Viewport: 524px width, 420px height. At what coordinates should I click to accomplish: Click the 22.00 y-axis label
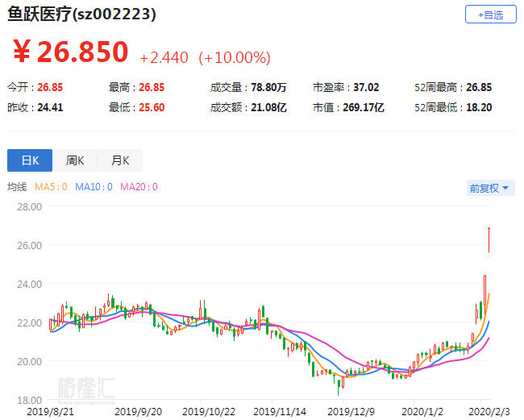click(x=29, y=322)
